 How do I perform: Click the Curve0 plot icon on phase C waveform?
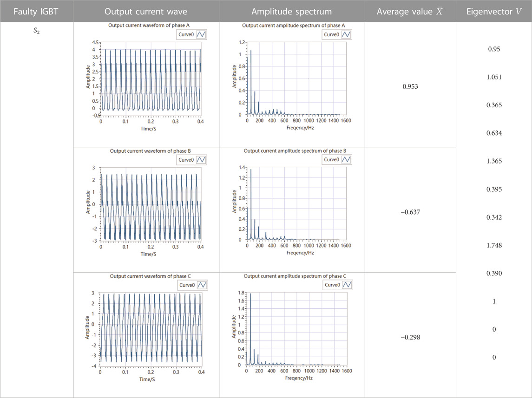coord(202,285)
